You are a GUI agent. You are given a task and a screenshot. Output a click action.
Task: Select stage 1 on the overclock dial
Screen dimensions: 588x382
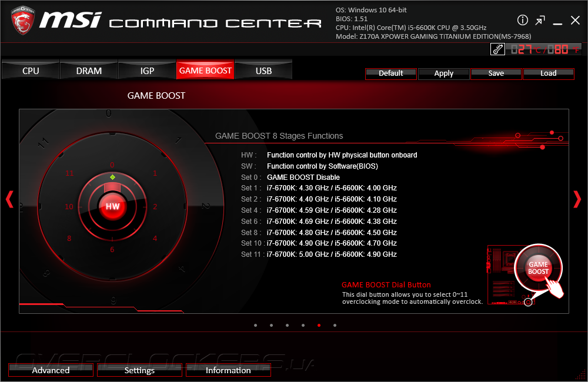155,173
